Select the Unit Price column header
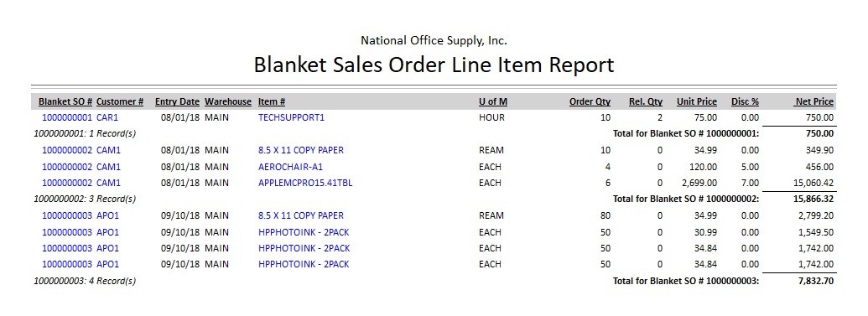The image size is (868, 316). (x=697, y=101)
